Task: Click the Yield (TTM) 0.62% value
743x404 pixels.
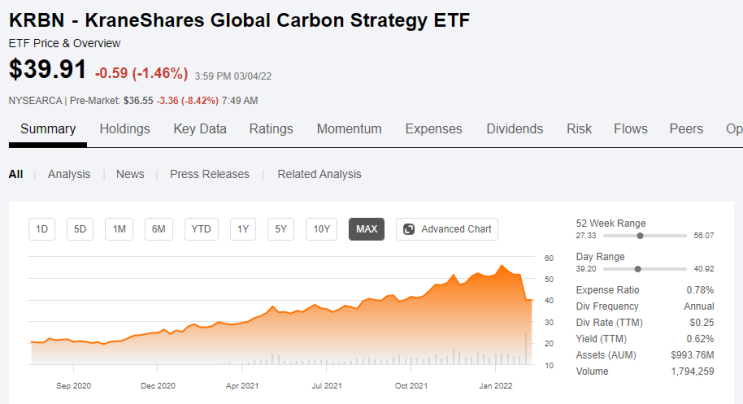Action: click(700, 339)
